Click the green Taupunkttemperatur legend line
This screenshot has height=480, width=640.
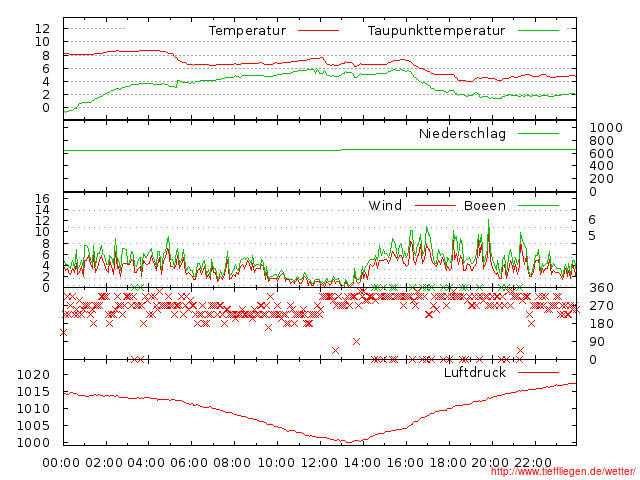click(538, 31)
